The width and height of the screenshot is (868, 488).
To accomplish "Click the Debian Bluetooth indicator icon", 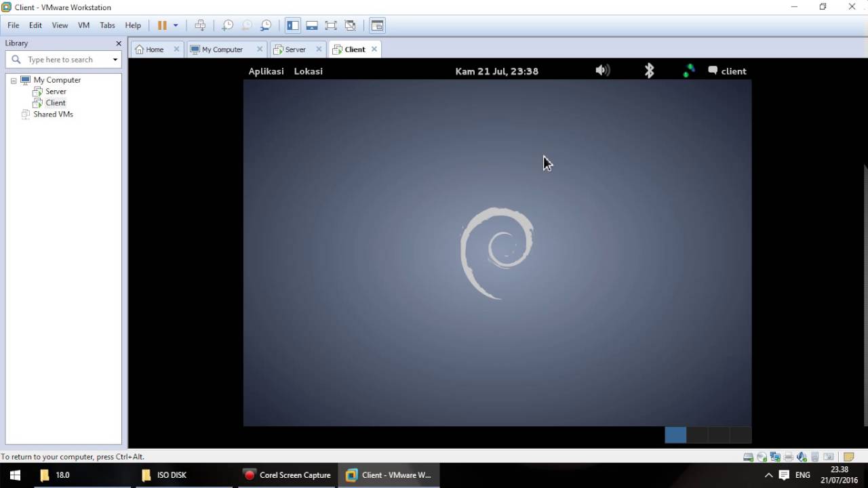I will click(x=649, y=70).
